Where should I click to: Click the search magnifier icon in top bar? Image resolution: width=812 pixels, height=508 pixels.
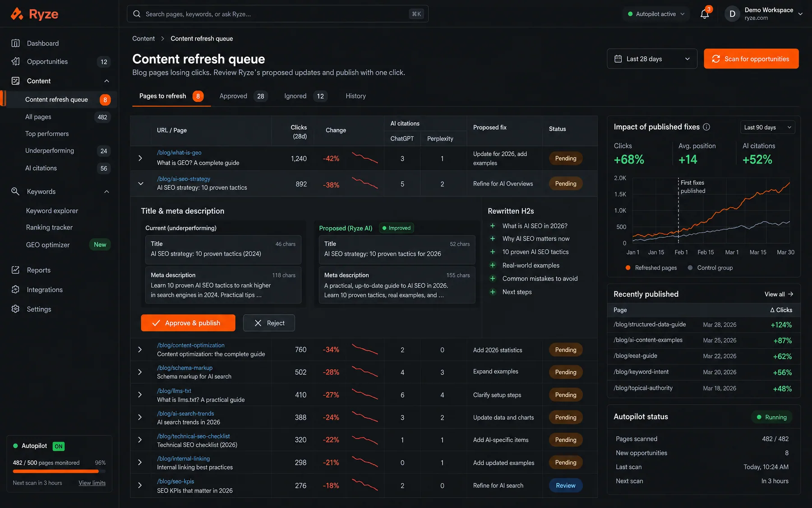(x=137, y=14)
